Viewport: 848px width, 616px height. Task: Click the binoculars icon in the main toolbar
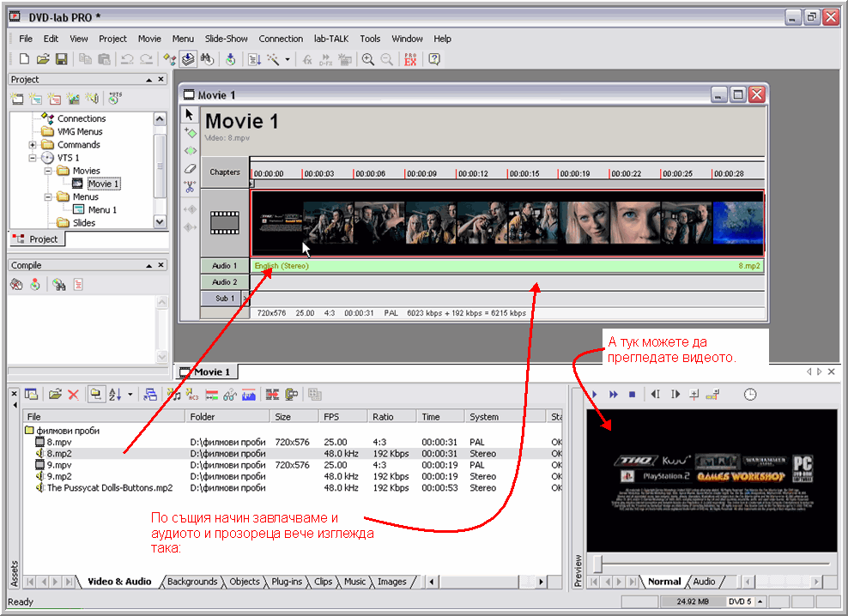point(207,59)
